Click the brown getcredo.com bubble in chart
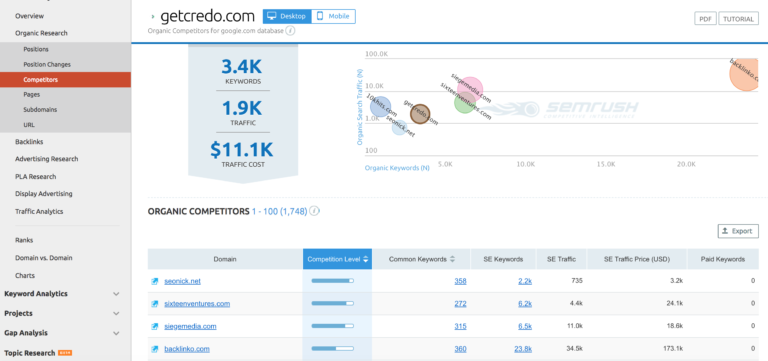The image size is (768, 361). [420, 114]
